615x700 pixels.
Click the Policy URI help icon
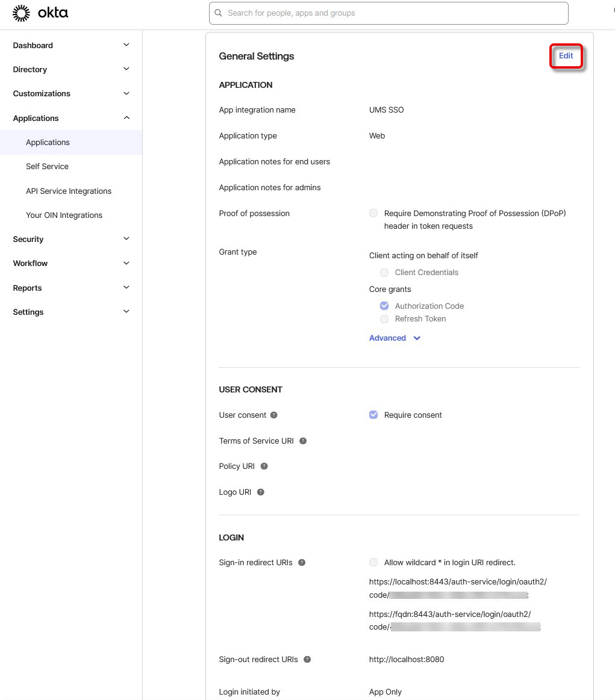264,466
